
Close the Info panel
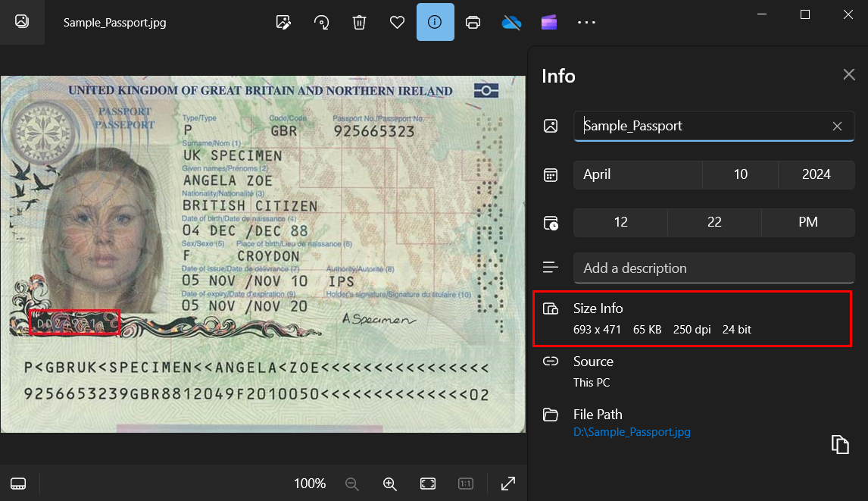click(x=849, y=74)
